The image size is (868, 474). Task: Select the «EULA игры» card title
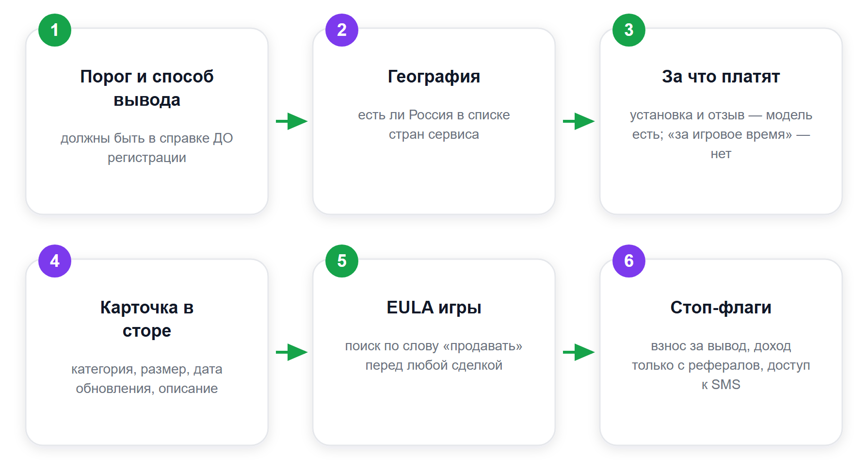tap(434, 308)
